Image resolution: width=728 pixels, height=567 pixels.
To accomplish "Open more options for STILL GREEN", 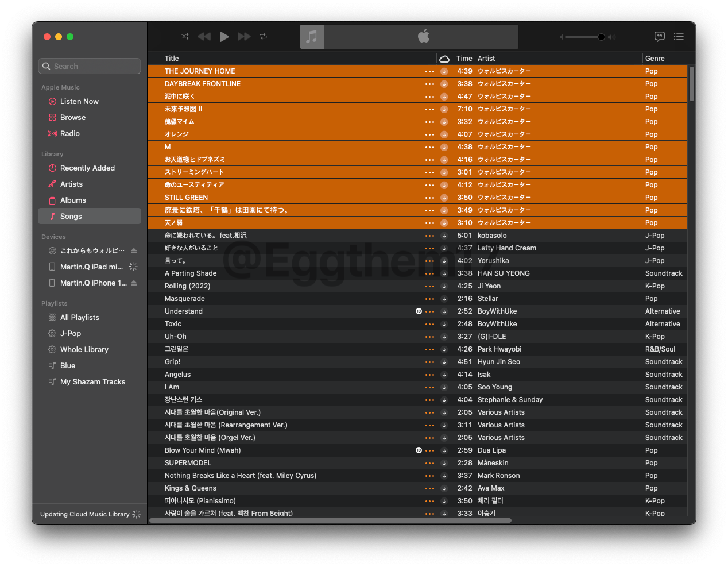I will 429,198.
